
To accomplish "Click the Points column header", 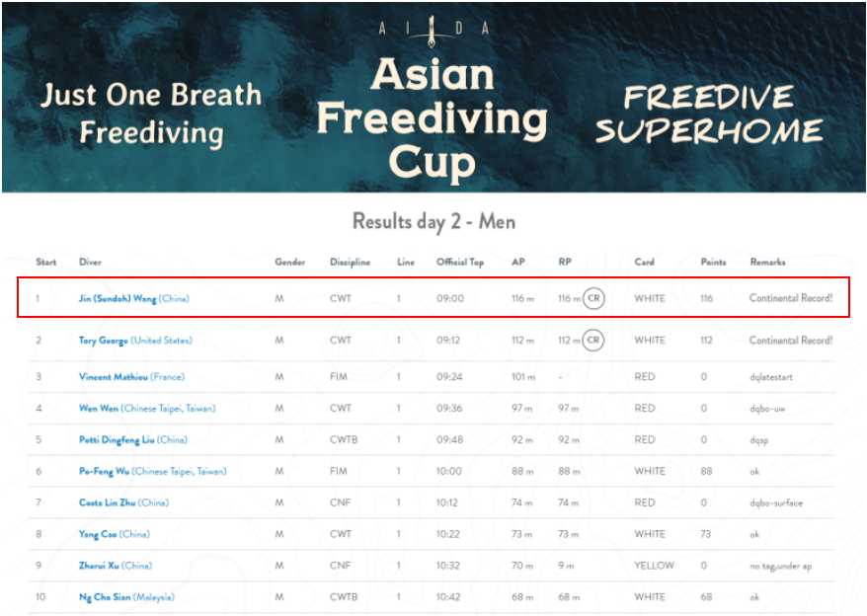I will 713,263.
